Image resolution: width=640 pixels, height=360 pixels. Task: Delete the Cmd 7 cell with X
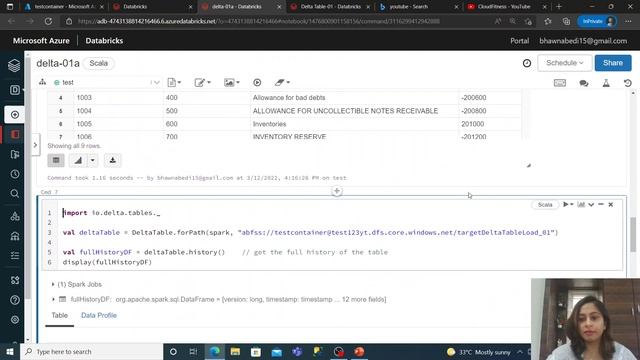[611, 204]
